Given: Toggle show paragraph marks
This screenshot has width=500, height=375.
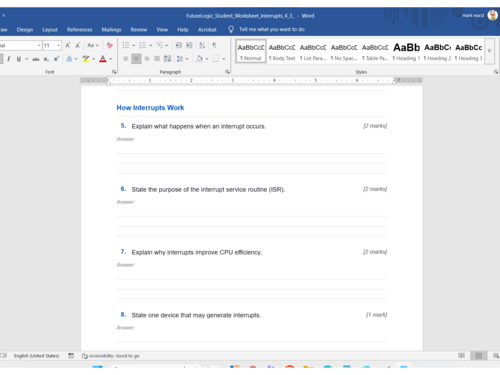Looking at the screenshot, I should pos(214,45).
